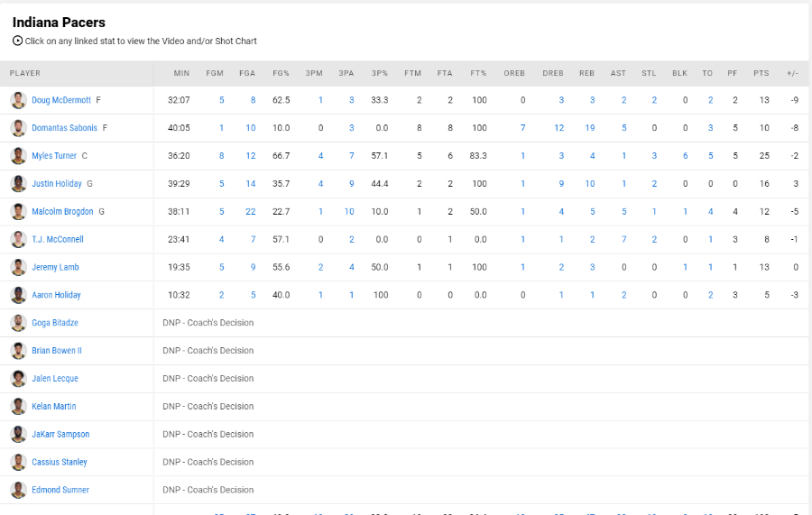
Task: View Myles Turner's 12 field goal attempts
Action: pyautogui.click(x=251, y=156)
